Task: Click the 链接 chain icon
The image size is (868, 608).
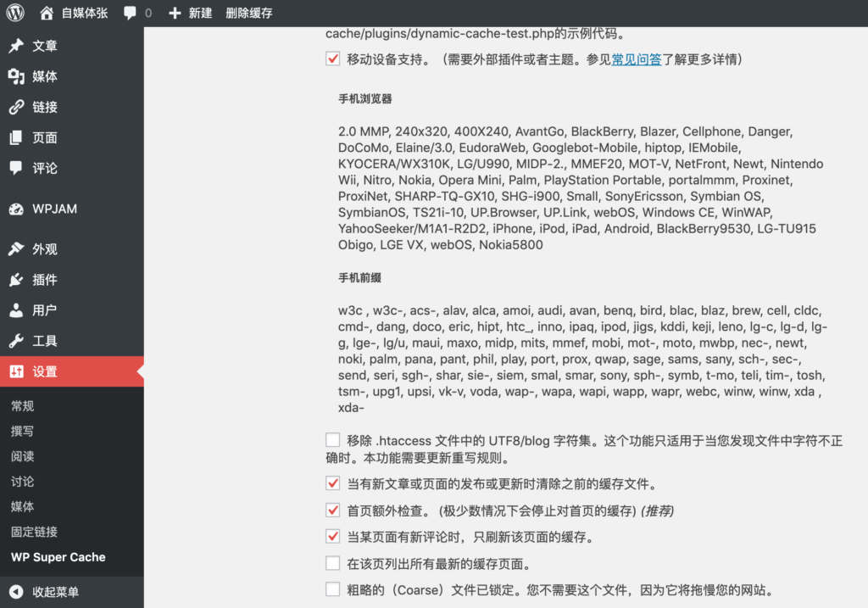Action: pyautogui.click(x=16, y=107)
